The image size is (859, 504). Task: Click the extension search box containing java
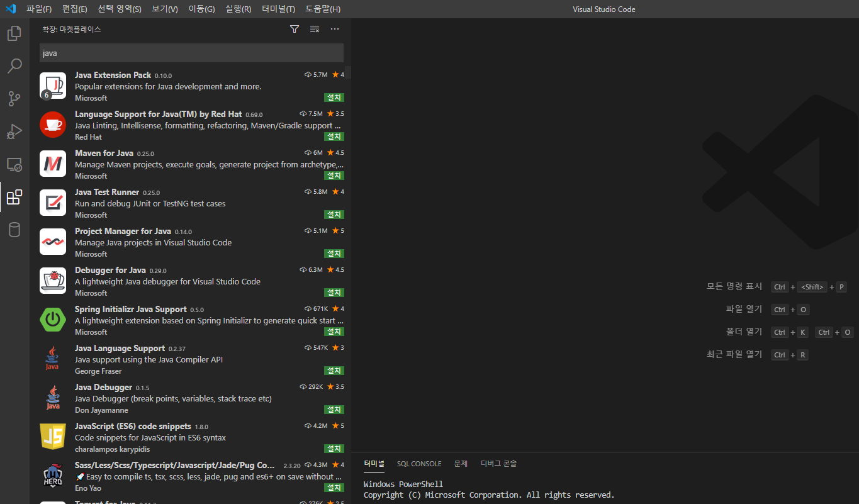tap(191, 53)
